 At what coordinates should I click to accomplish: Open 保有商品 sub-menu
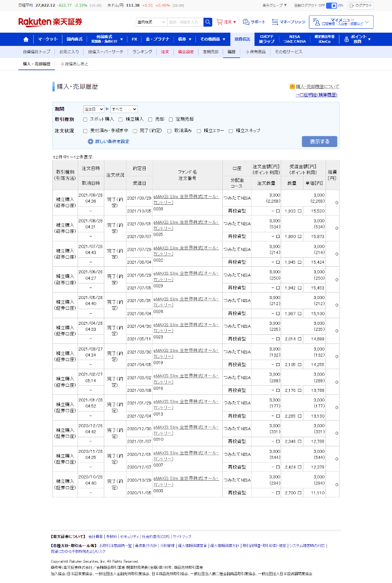255,51
